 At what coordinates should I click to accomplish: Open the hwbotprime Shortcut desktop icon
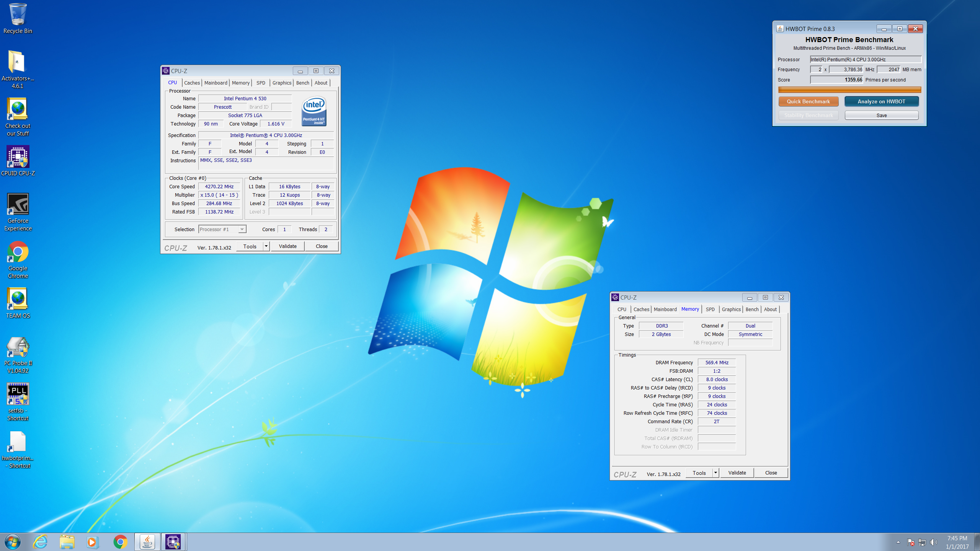point(18,450)
